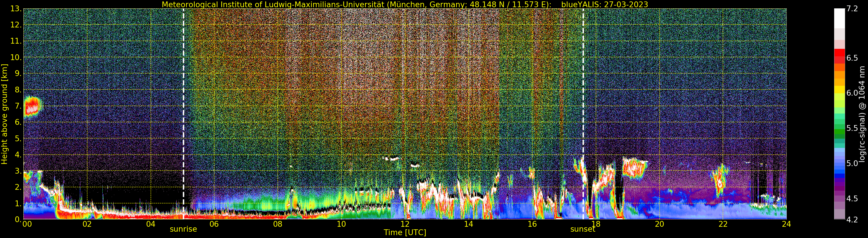This screenshot has height=238, width=868.
Task: Click the 12 km height tick label
Action: (16, 25)
